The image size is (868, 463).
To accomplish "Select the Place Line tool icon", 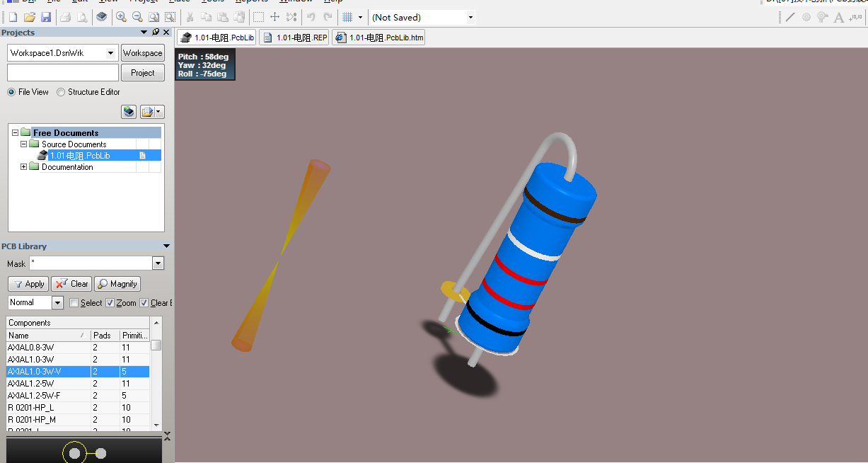I will click(x=790, y=17).
